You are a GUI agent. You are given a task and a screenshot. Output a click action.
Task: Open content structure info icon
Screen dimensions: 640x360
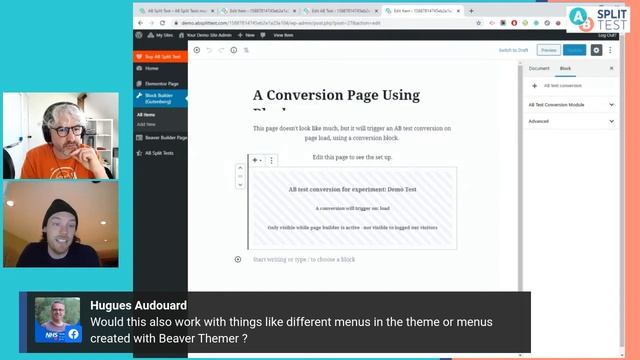pos(233,50)
